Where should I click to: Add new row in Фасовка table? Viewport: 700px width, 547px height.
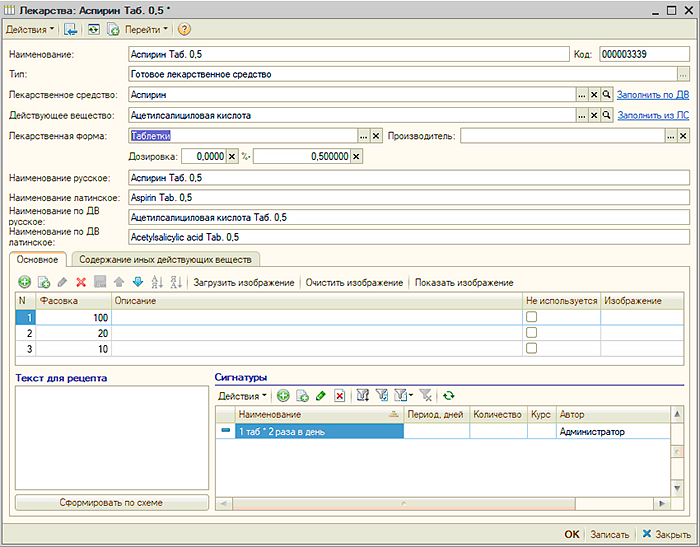pyautogui.click(x=25, y=283)
